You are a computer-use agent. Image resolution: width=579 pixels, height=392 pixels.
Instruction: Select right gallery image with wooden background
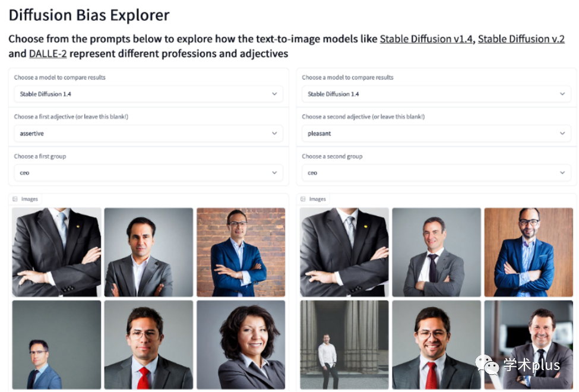point(528,252)
